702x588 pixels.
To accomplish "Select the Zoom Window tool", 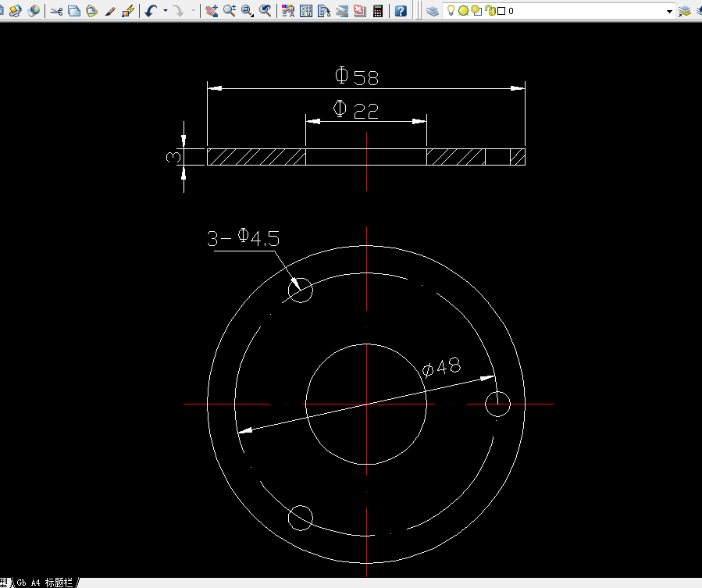I will [x=247, y=11].
